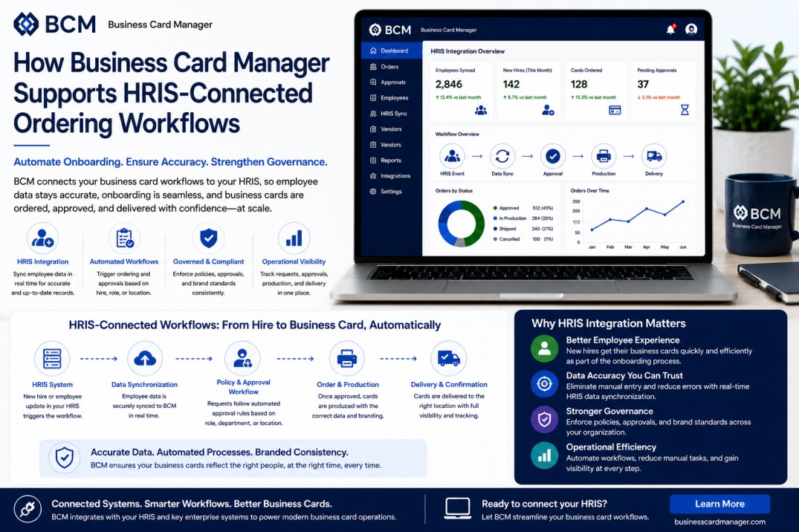Click the teal Operational Efficiency chart icon
The width and height of the screenshot is (799, 532).
coord(544,455)
